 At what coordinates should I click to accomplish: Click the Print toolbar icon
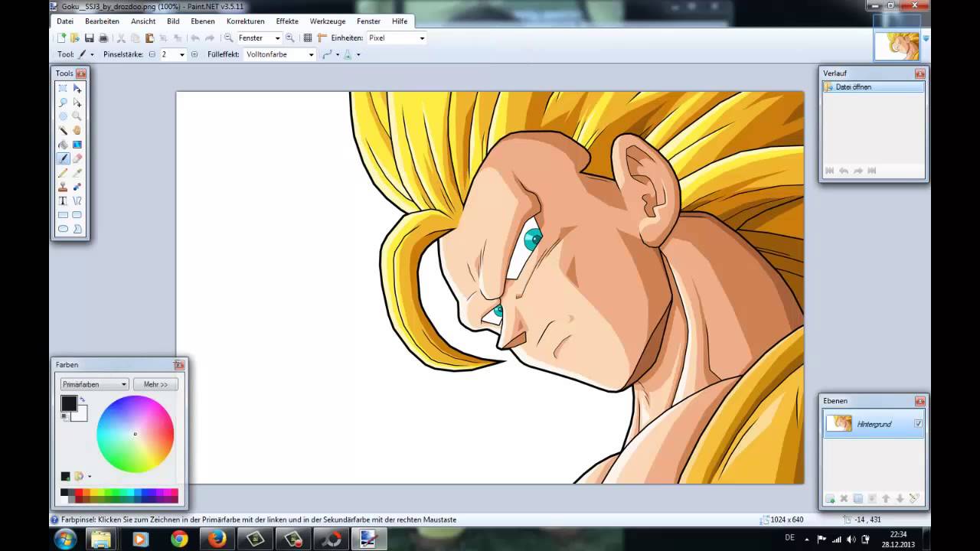pyautogui.click(x=103, y=37)
